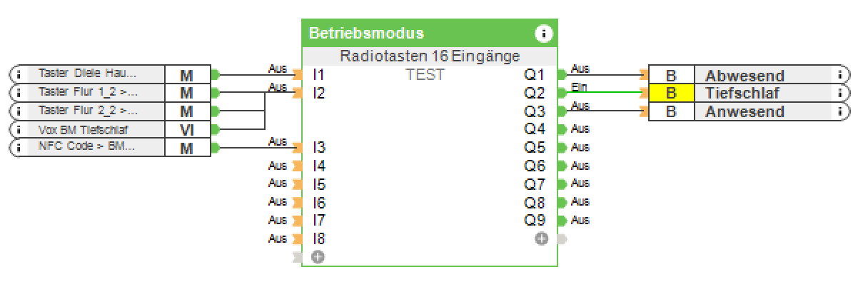Select the yellow B field of Tiefschlaf
The image size is (868, 287).
coord(671,93)
